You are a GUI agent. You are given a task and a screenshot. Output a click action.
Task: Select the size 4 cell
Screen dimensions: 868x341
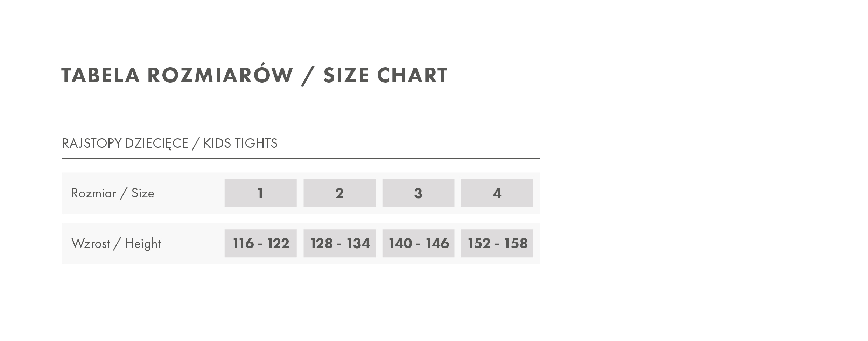(x=497, y=193)
